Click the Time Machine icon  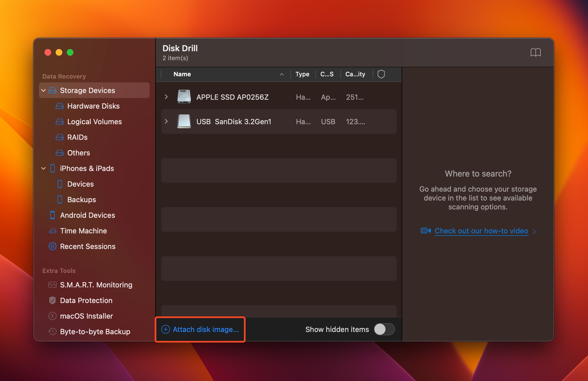pos(53,230)
